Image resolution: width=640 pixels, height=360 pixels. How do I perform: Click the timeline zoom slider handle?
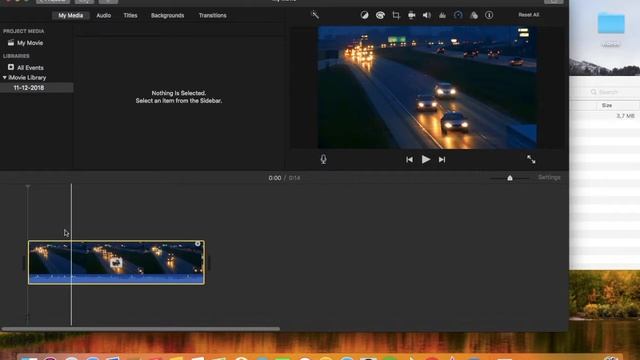pos(510,178)
